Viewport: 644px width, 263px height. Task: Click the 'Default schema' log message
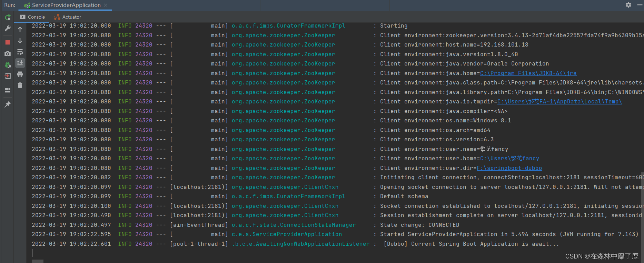pos(404,196)
